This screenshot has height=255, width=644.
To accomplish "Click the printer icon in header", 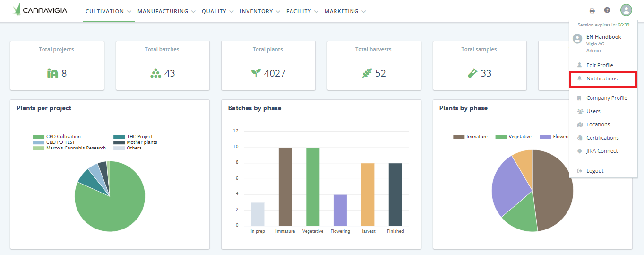I will (592, 11).
